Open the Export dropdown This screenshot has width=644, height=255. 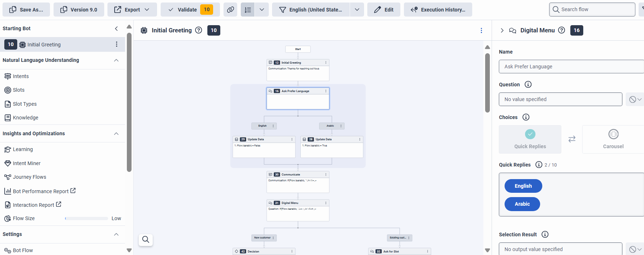coord(132,10)
